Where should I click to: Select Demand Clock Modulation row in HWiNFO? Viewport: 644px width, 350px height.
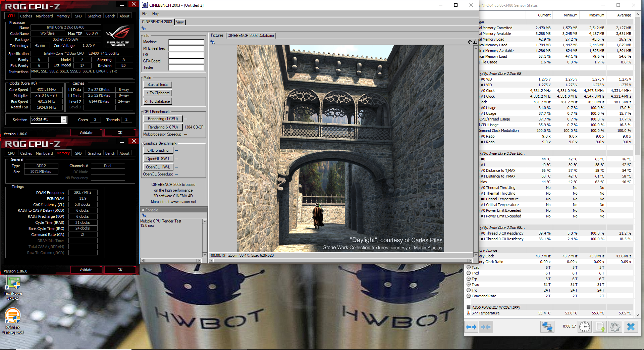click(x=556, y=131)
